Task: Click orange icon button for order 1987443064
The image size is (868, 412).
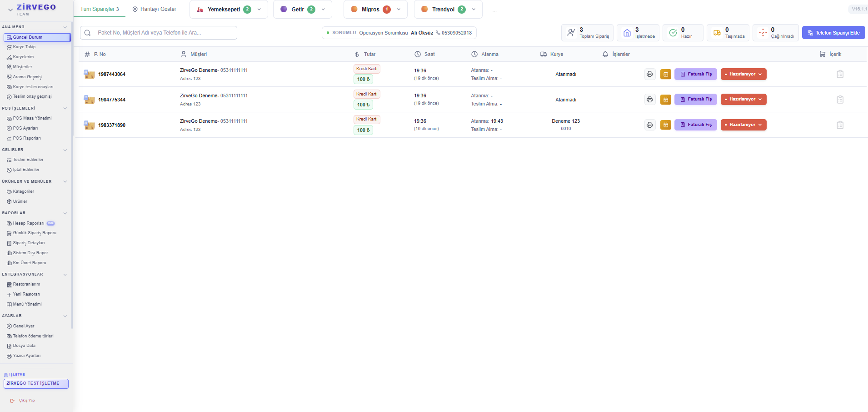Action: click(666, 74)
